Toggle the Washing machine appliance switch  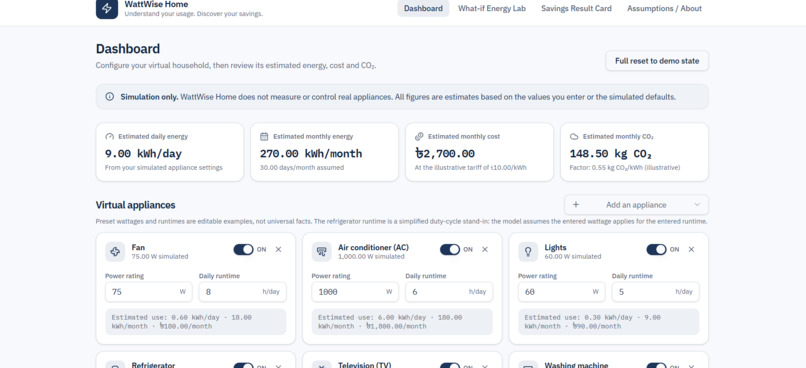[x=656, y=365]
